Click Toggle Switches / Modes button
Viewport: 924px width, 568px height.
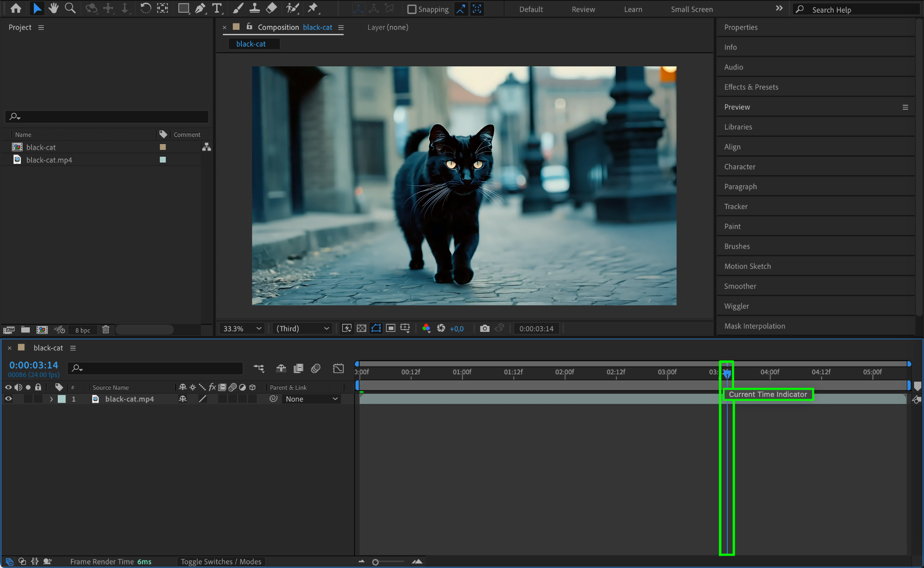(x=221, y=561)
